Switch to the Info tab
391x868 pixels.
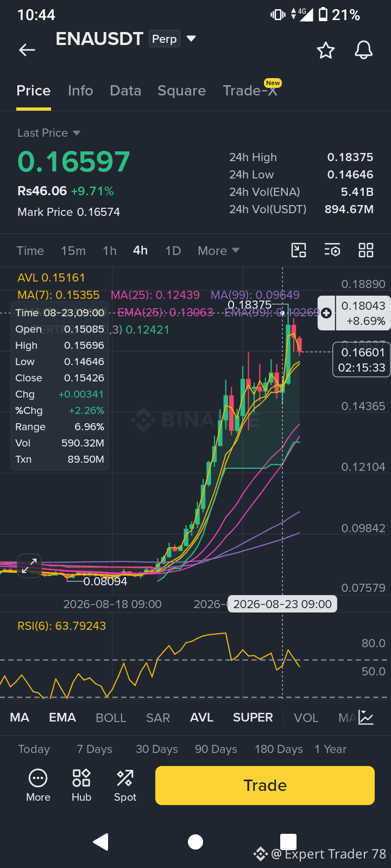(80, 91)
